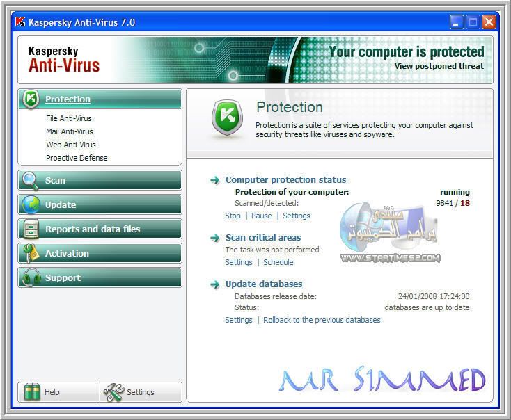Screen dimensions: 511x420
Task: Open the Protection section
Action: [100, 99]
